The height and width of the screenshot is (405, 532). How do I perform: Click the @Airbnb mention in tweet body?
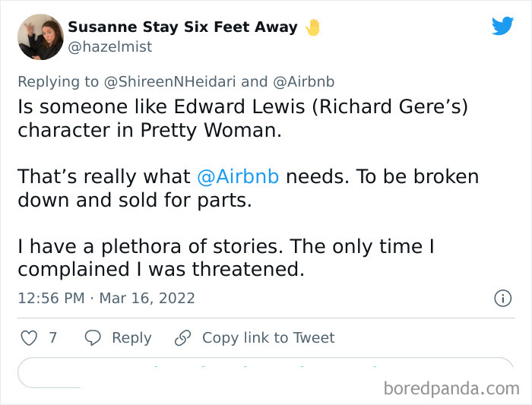238,176
